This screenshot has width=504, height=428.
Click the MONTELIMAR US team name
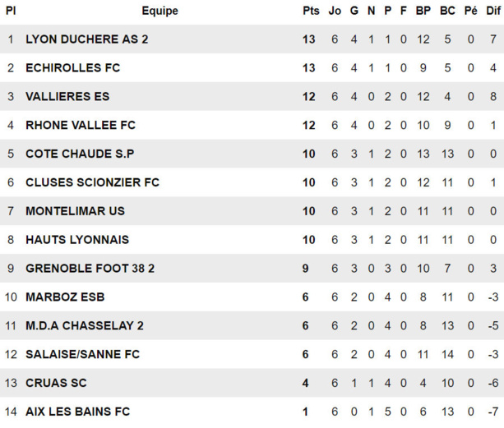coord(75,211)
